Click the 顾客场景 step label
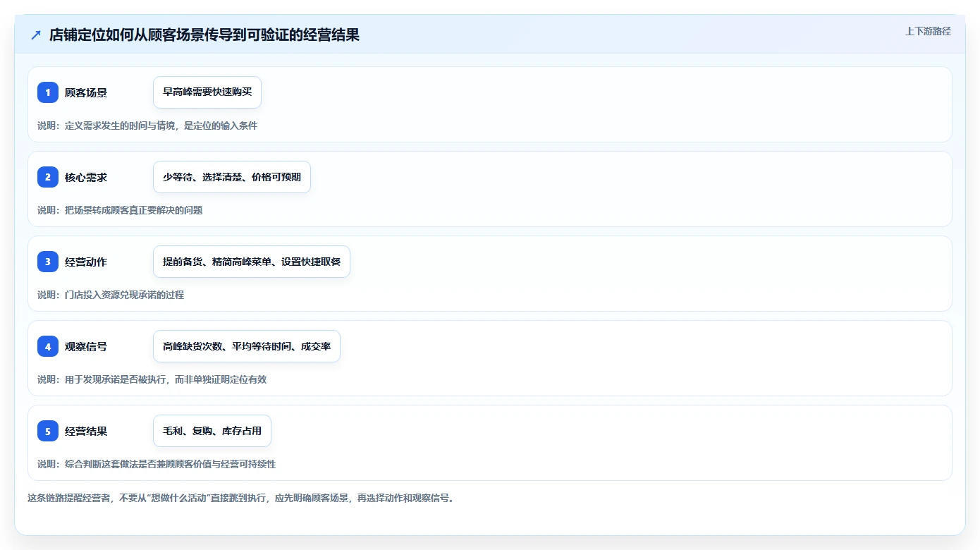The height and width of the screenshot is (550, 980). coord(86,92)
